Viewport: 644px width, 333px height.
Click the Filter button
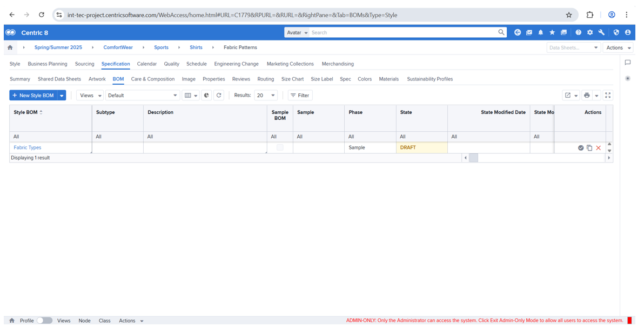tap(300, 95)
